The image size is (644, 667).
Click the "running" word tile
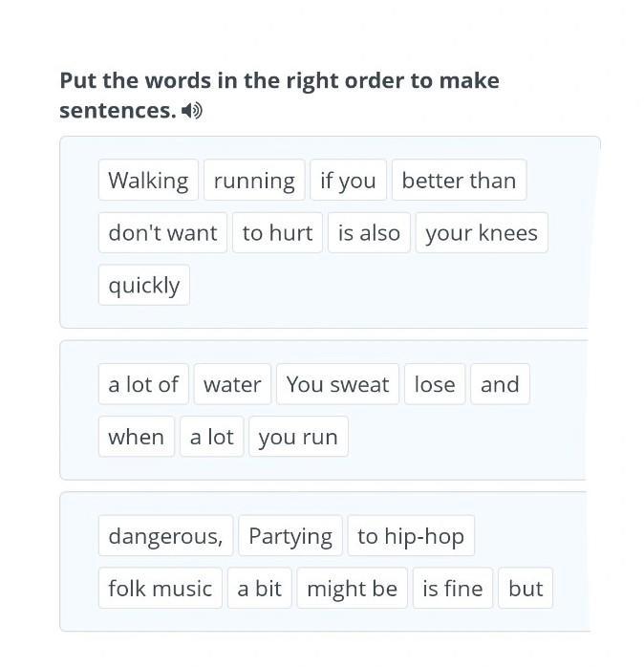pyautogui.click(x=254, y=181)
